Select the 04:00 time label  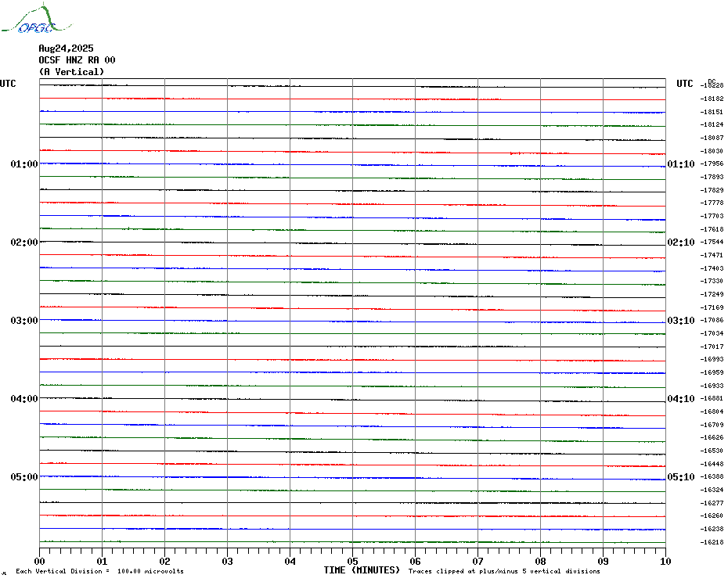point(24,399)
